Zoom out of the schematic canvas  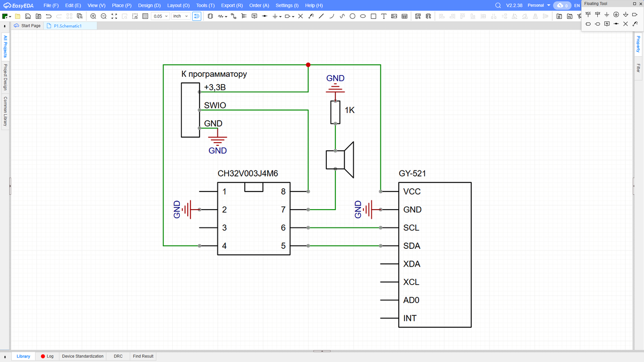point(104,16)
